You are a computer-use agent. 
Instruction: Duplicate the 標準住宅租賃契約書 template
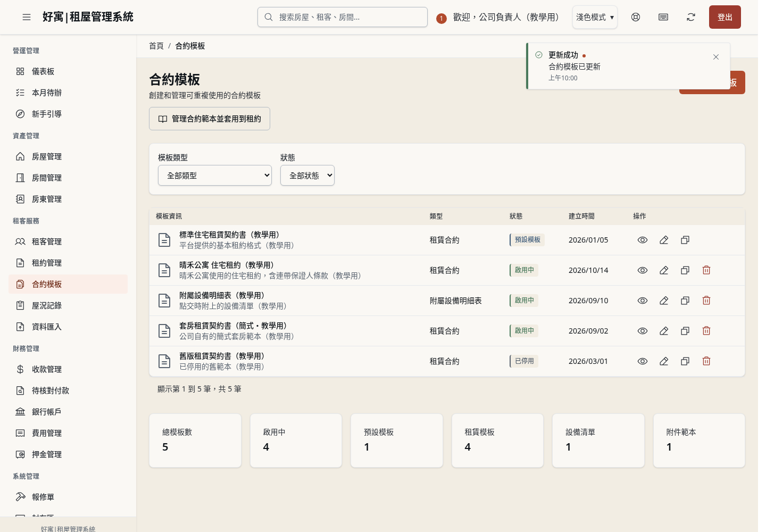click(685, 240)
